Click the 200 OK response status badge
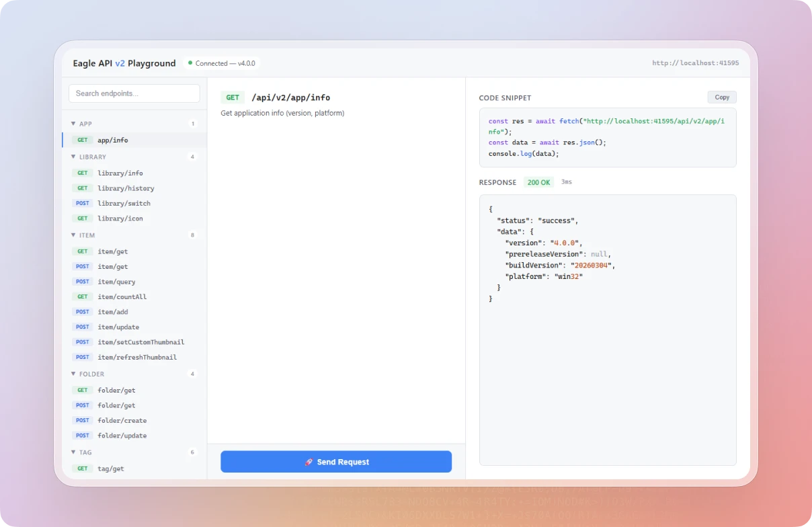The height and width of the screenshot is (527, 812). pyautogui.click(x=538, y=181)
